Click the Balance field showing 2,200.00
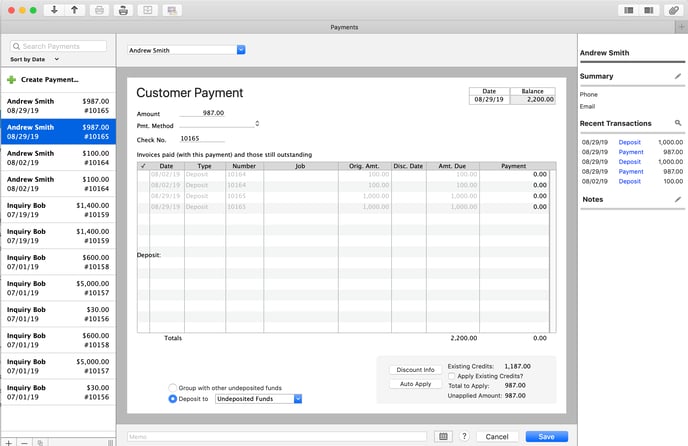688x446 pixels. pyautogui.click(x=533, y=100)
